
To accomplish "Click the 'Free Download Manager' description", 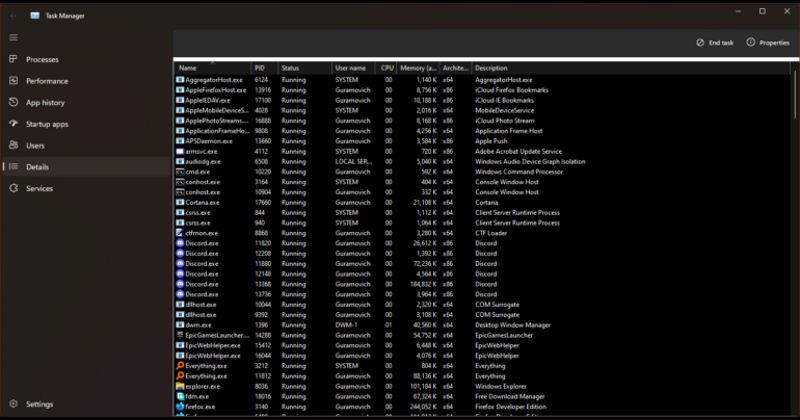I will pos(510,397).
